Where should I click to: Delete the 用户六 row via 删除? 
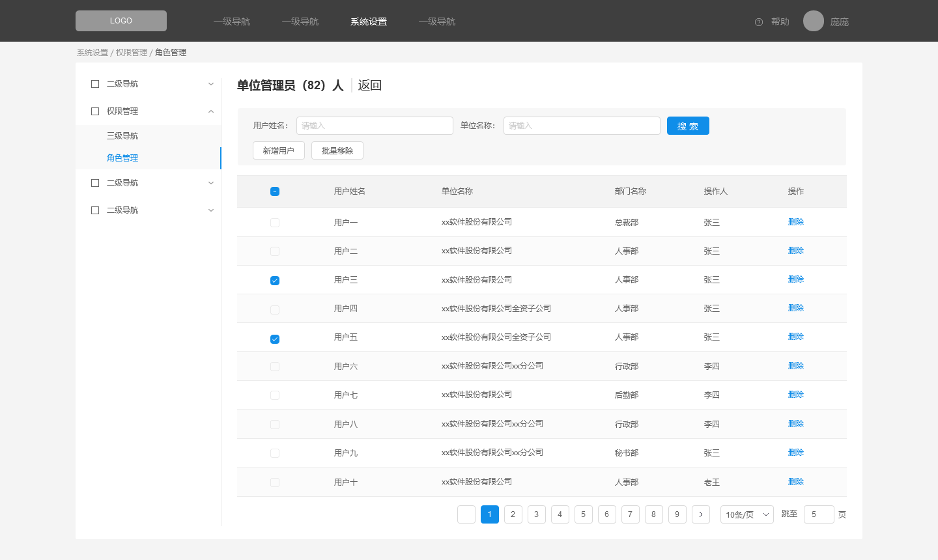796,366
